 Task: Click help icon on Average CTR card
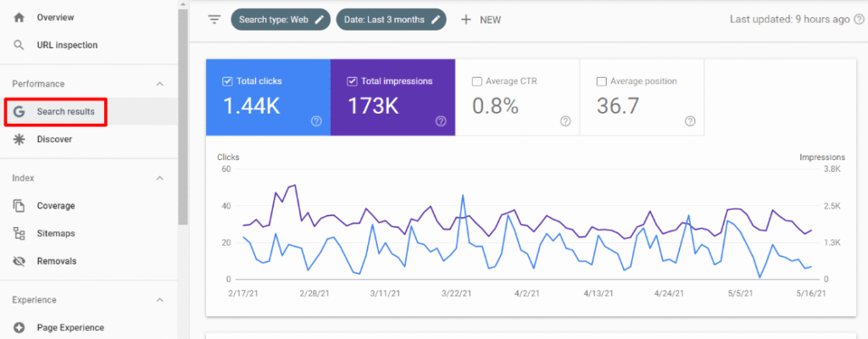pos(565,121)
